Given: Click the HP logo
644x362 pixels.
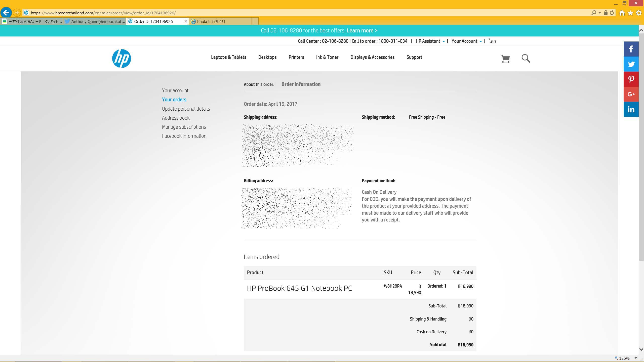Looking at the screenshot, I should (122, 58).
